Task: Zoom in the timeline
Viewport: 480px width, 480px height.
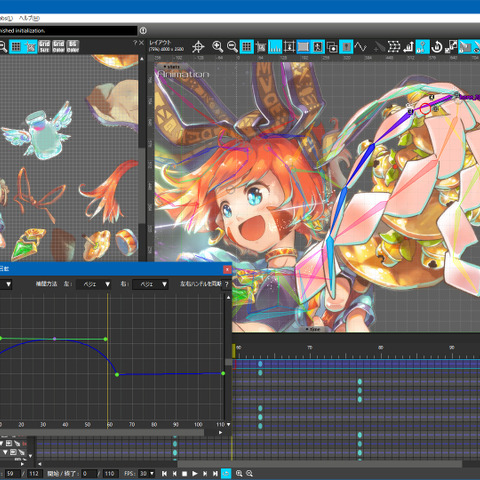Action: [x=239, y=473]
